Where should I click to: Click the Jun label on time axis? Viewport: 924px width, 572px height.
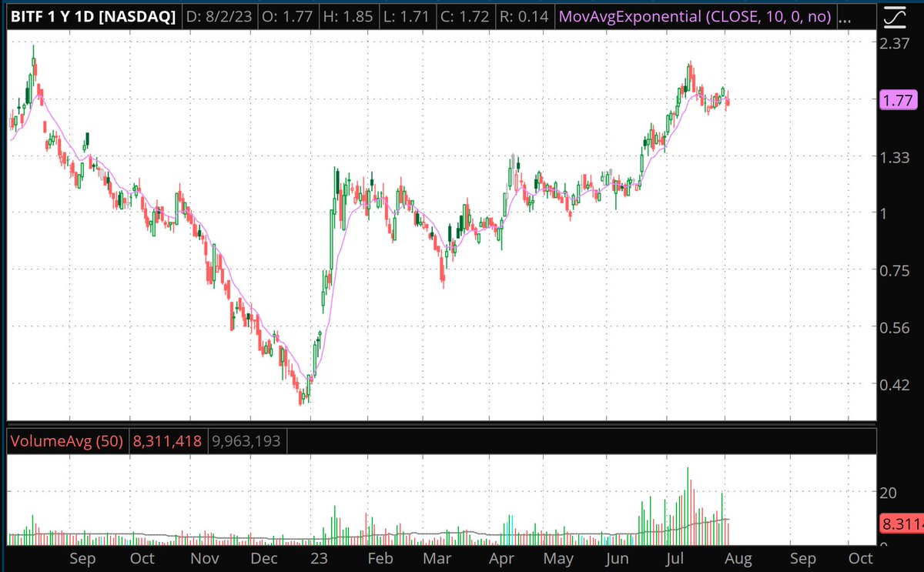tap(616, 558)
